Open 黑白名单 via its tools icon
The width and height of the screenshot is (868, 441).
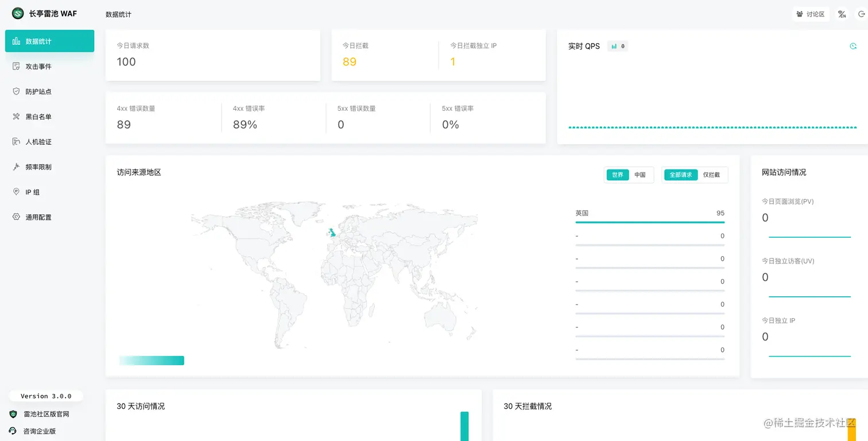[16, 117]
